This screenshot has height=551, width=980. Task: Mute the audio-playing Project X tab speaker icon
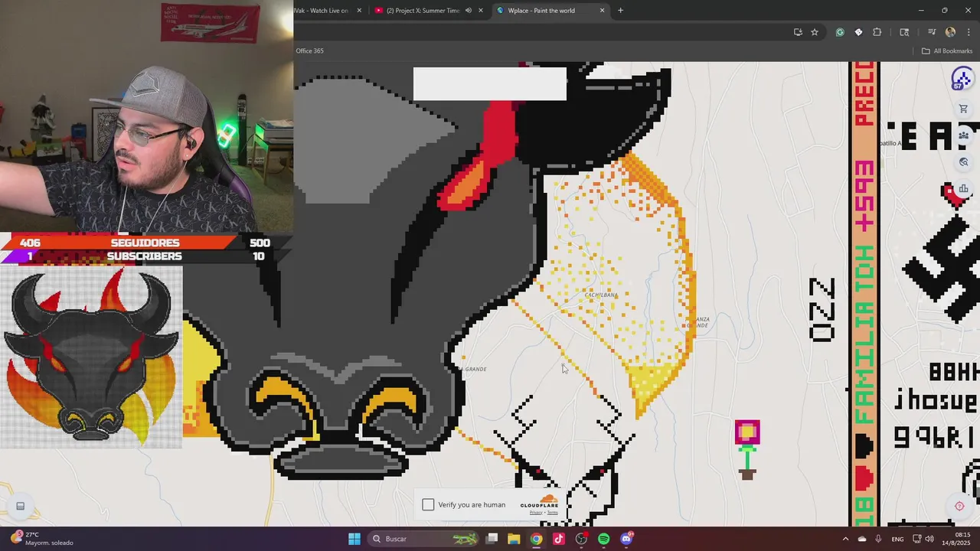(468, 11)
